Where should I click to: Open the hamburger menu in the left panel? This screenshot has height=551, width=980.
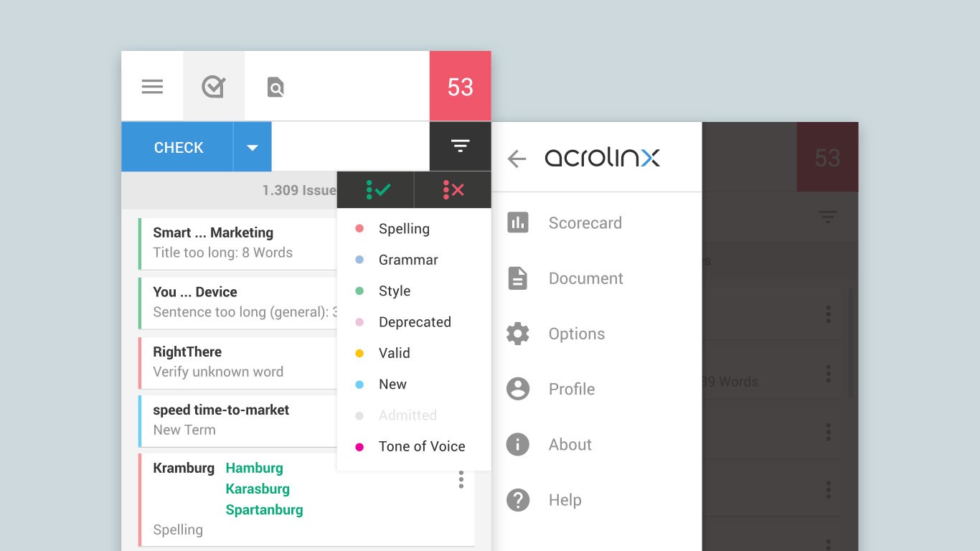[152, 87]
